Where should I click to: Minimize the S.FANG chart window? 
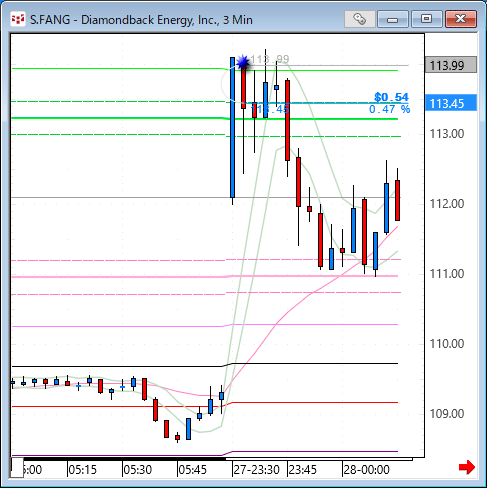393,19
